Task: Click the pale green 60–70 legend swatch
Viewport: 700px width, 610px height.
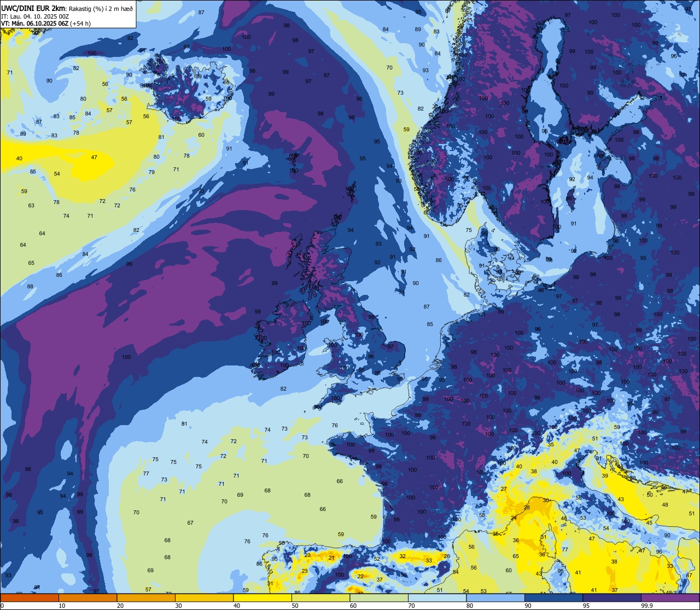Action: point(379,597)
